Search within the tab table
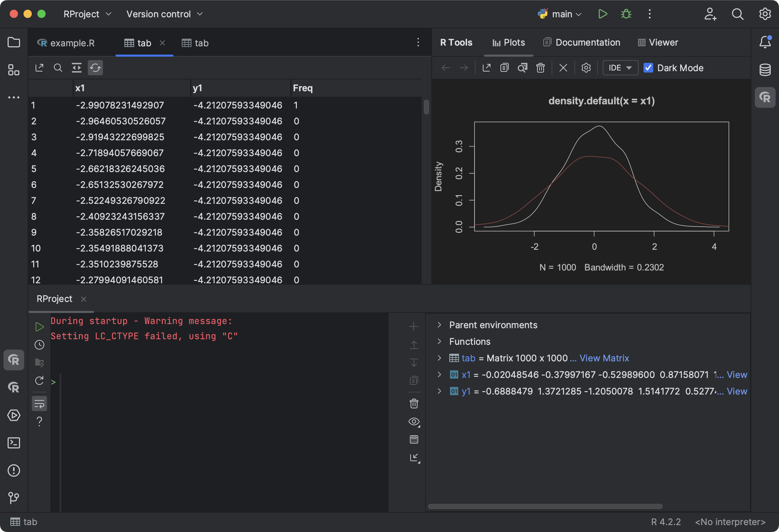779x532 pixels. click(58, 68)
